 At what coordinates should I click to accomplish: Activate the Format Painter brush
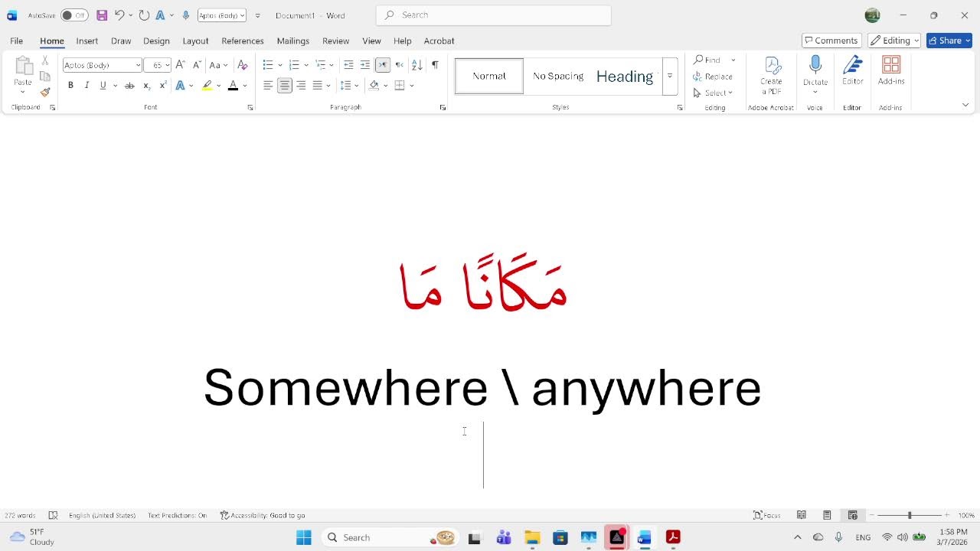pyautogui.click(x=45, y=92)
